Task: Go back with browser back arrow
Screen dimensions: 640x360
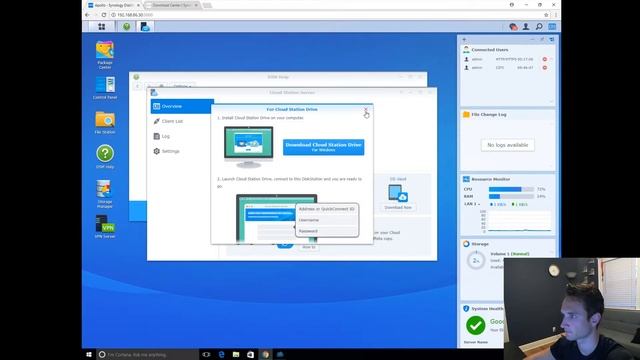Action: click(87, 15)
